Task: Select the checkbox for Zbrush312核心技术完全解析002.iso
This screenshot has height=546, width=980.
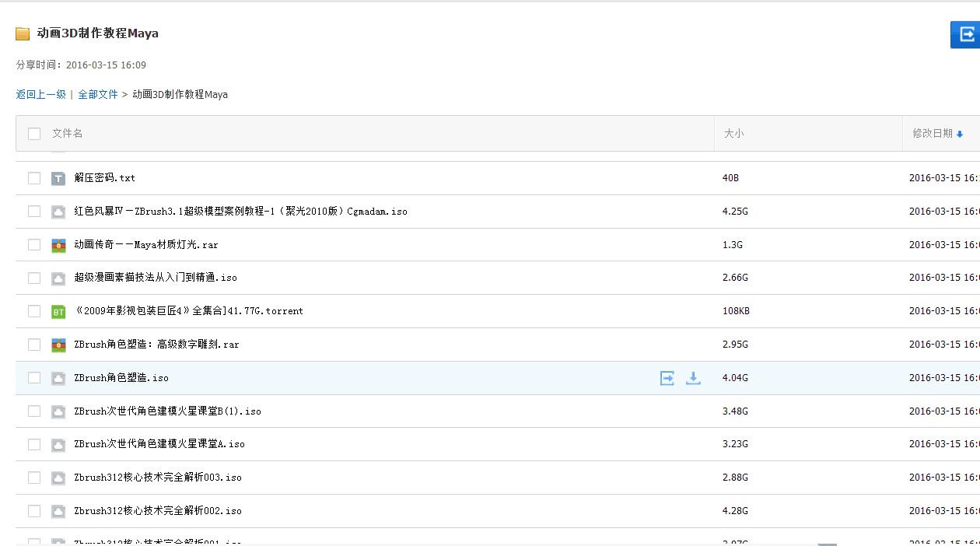Action: (x=34, y=511)
